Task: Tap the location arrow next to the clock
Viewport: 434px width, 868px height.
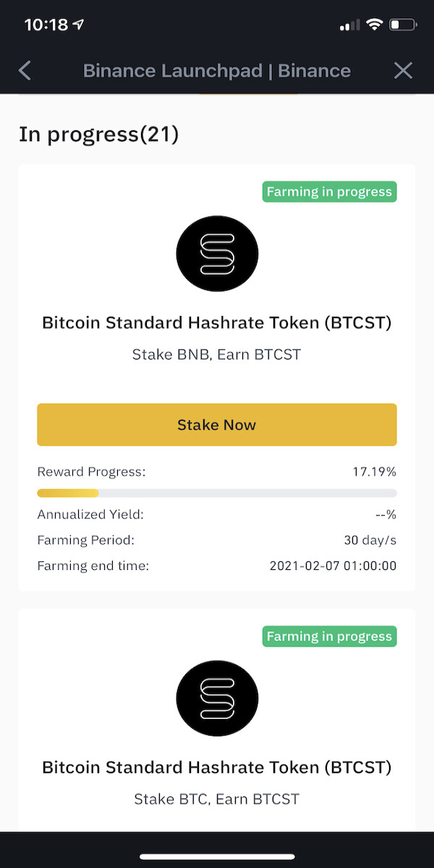Action: (x=79, y=24)
